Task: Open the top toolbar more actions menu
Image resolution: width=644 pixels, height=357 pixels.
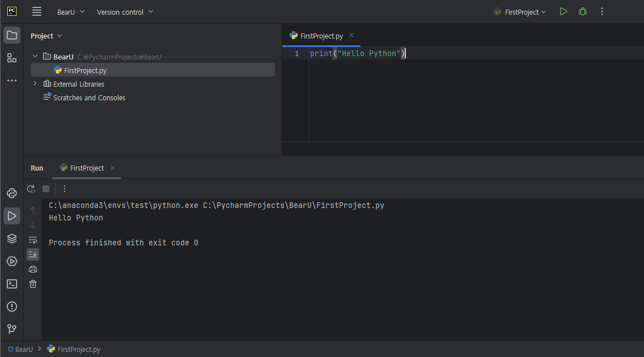Action: 602,11
